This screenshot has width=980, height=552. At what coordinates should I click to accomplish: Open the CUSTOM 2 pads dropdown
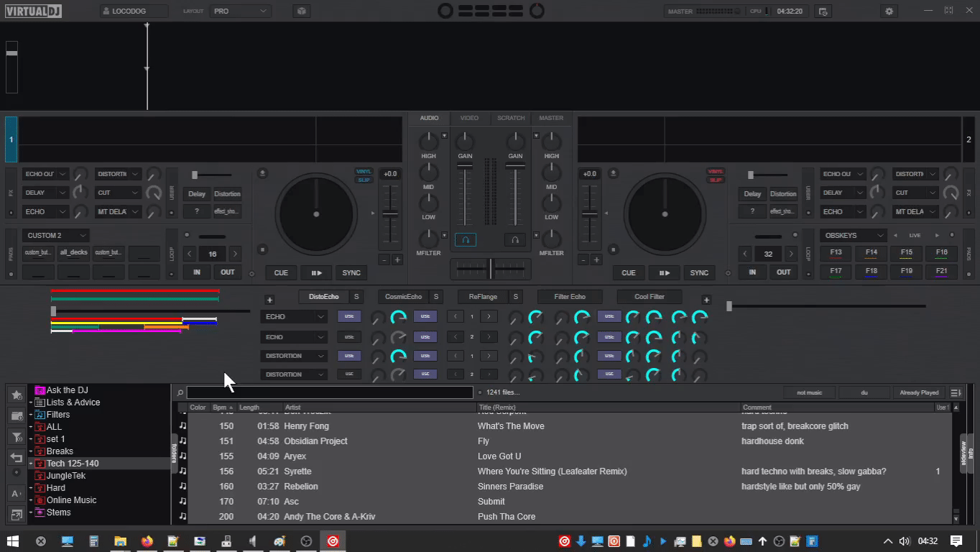pos(55,235)
